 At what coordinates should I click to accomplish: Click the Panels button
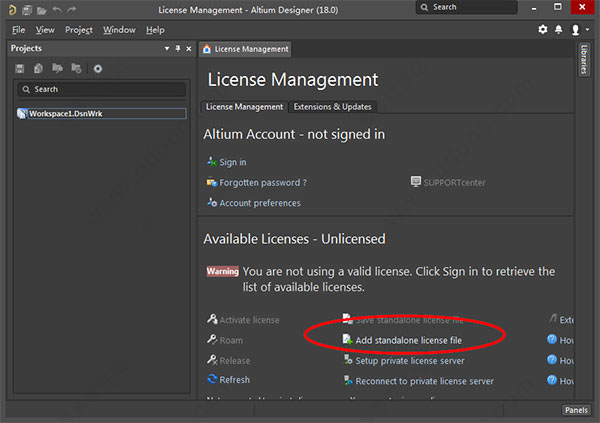click(575, 410)
